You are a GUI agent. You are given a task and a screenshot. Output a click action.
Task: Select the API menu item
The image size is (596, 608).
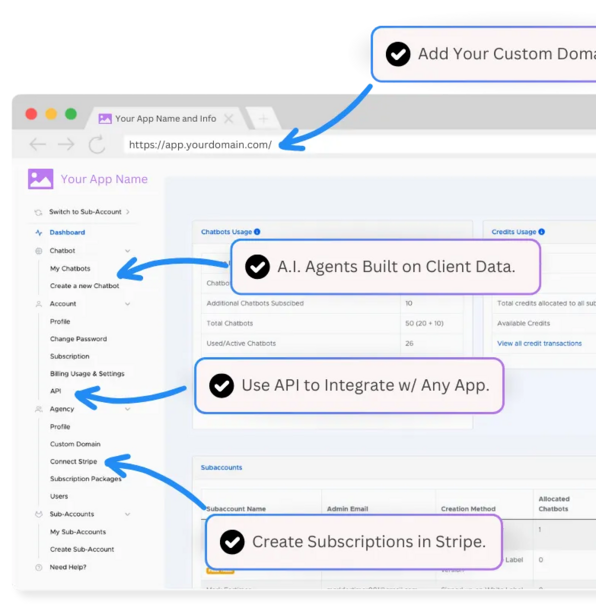click(x=55, y=391)
